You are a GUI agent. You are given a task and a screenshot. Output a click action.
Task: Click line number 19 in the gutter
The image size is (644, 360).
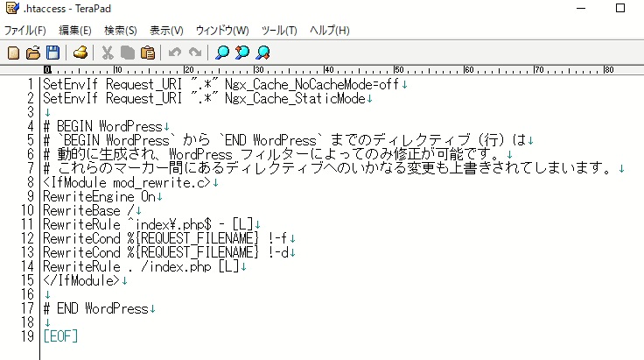pos(27,336)
